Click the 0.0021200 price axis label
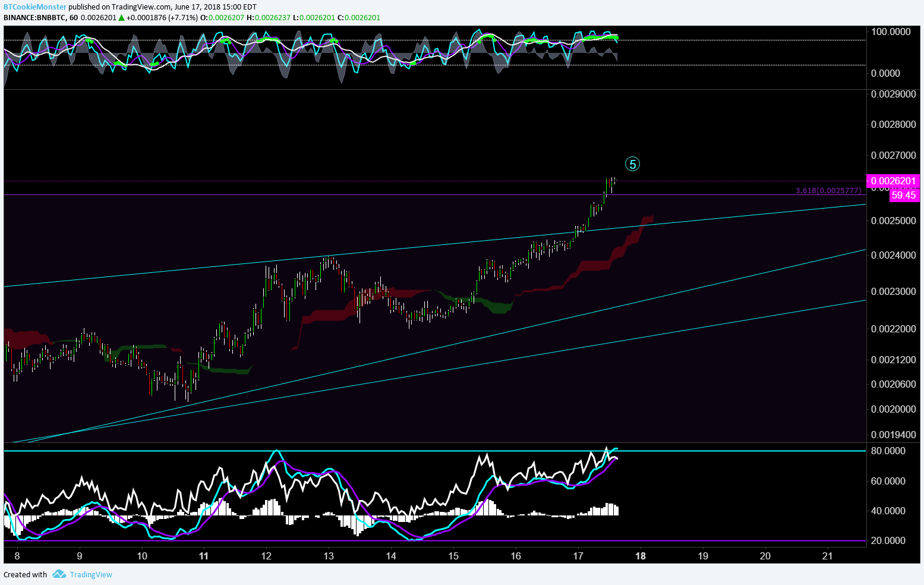This screenshot has width=924, height=585. point(894,360)
